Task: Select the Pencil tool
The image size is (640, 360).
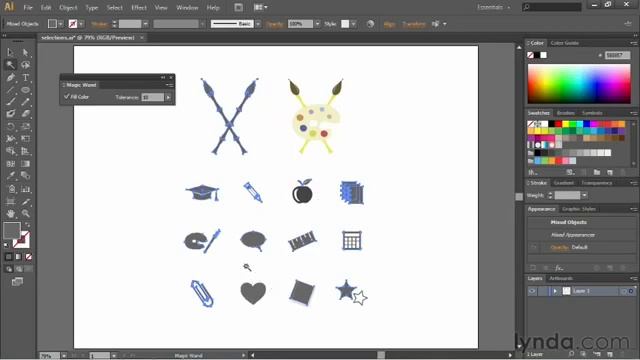Action: (25, 102)
